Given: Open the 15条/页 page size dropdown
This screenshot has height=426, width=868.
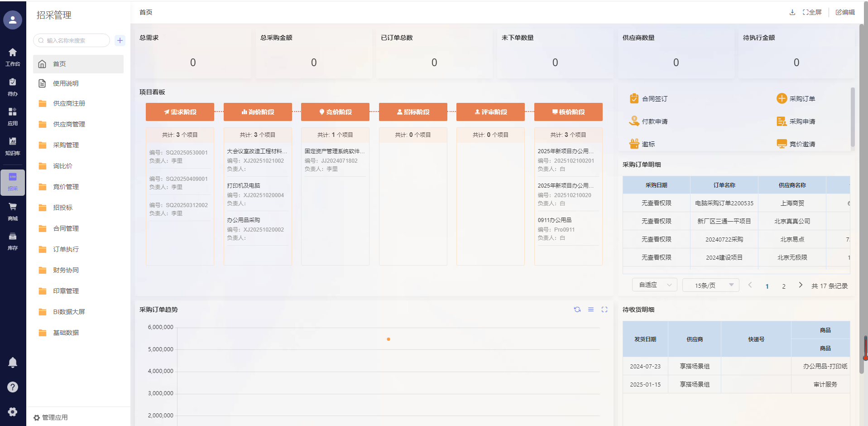Looking at the screenshot, I should [x=711, y=285].
